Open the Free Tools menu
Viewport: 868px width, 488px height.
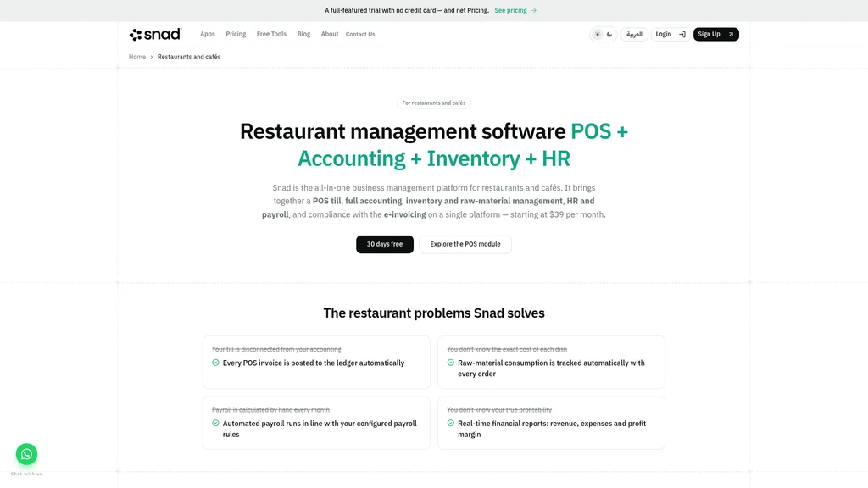pos(271,34)
